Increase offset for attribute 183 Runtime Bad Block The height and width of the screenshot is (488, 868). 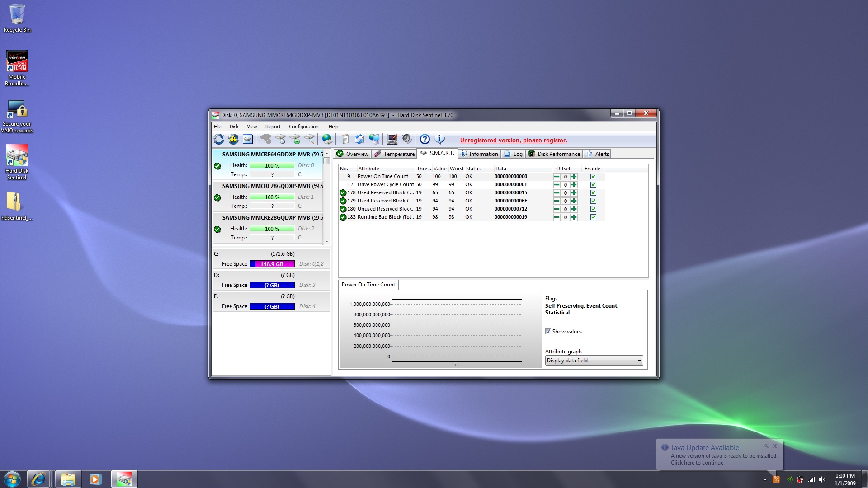pyautogui.click(x=574, y=217)
